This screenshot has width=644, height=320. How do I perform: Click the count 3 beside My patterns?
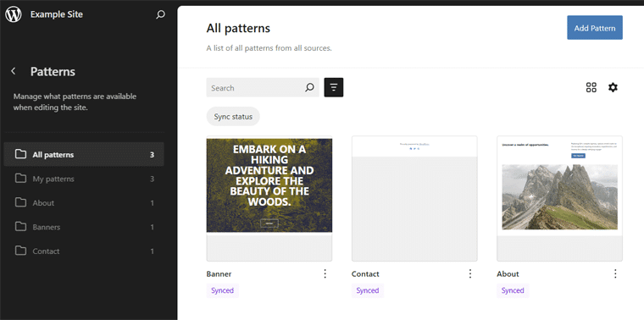pos(152,179)
